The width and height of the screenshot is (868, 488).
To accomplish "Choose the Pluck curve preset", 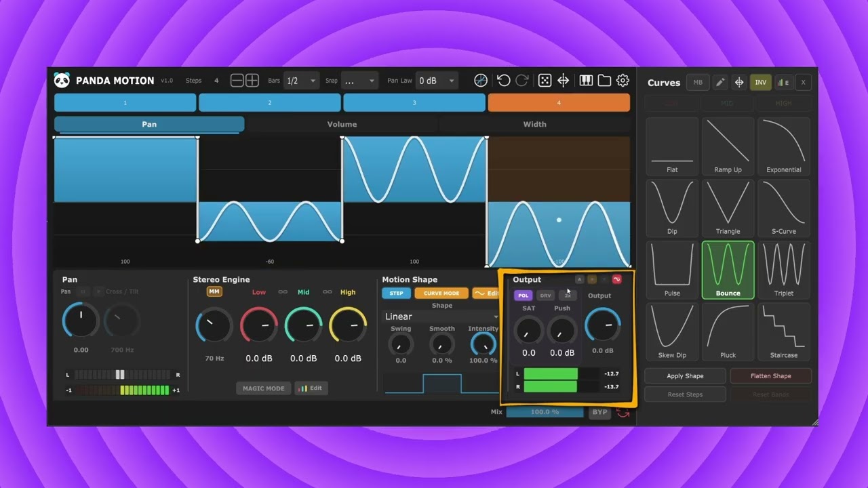I will point(728,331).
